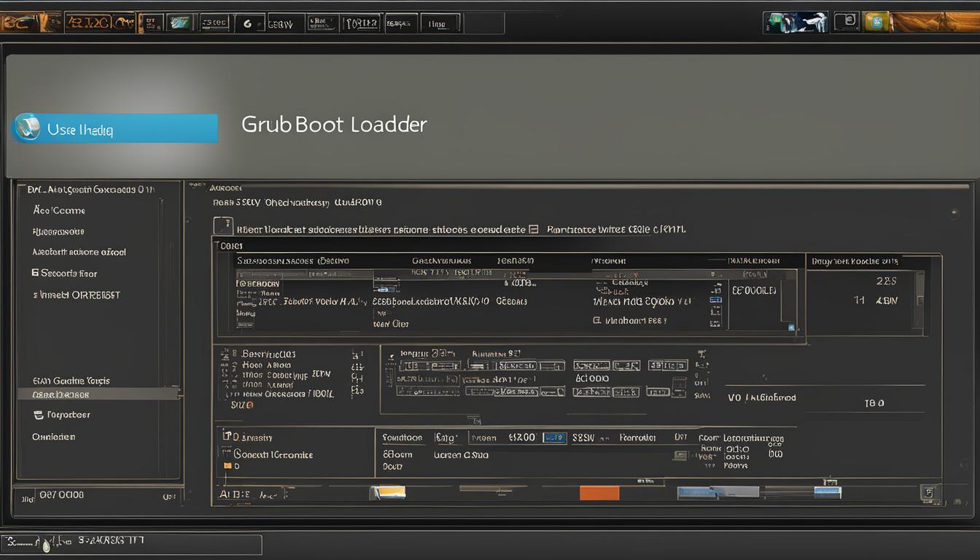Click the "EE0UOILE)" table cell
980x560 pixels.
[754, 290]
